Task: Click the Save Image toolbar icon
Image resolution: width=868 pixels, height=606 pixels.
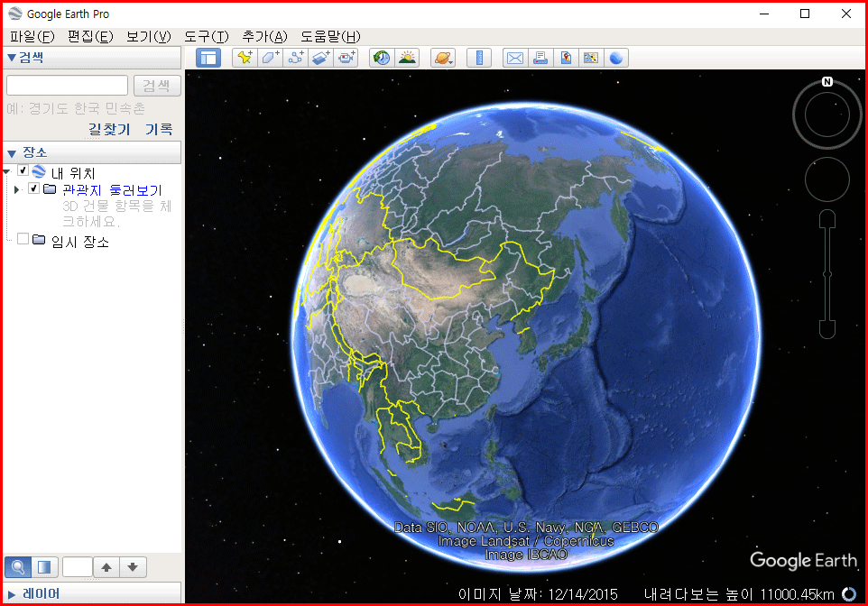Action: point(566,58)
